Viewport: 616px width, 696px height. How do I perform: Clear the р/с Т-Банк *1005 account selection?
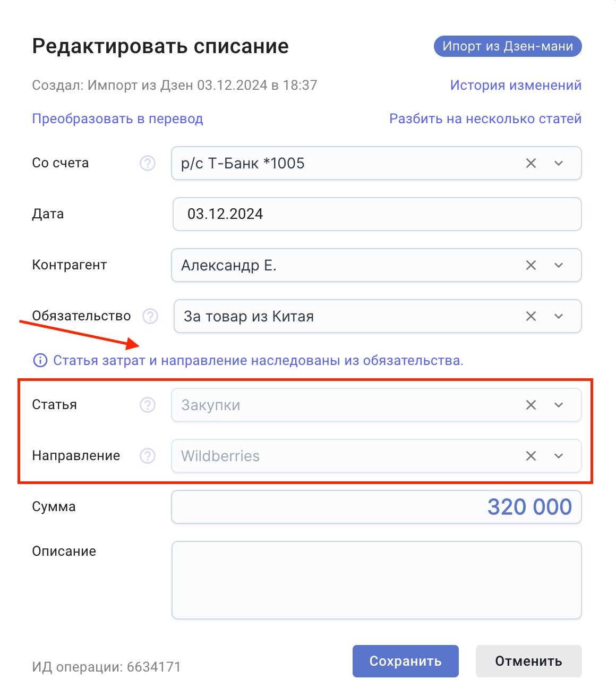coord(531,163)
